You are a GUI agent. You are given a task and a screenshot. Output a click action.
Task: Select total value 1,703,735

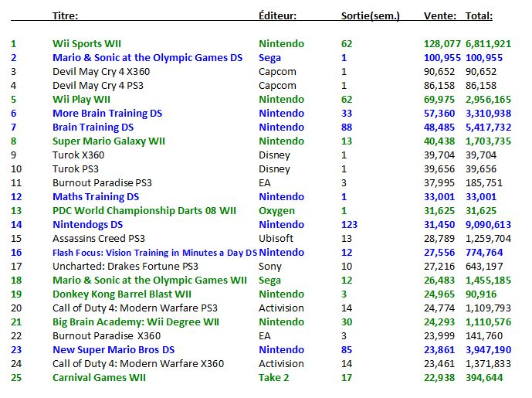488,141
